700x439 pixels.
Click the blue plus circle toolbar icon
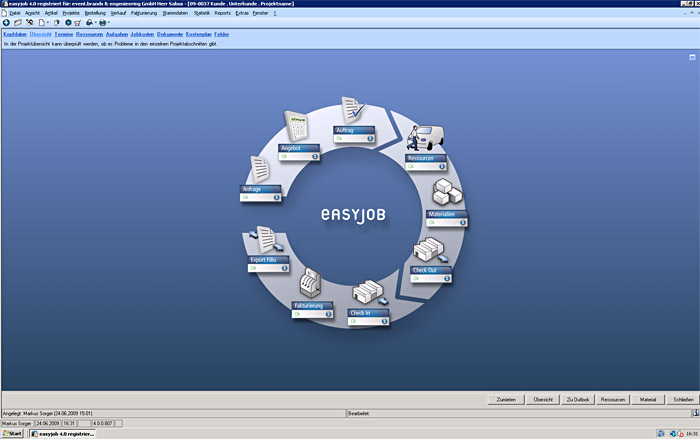[6, 22]
